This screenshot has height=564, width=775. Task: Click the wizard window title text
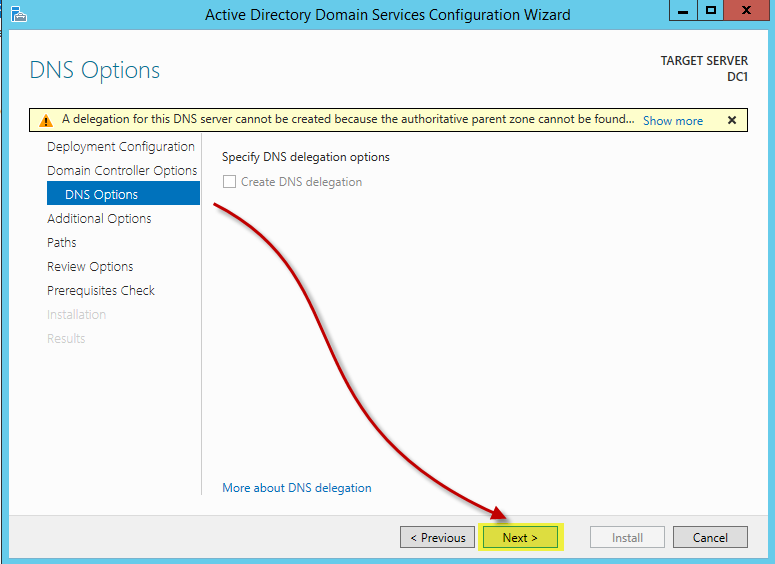pyautogui.click(x=388, y=15)
